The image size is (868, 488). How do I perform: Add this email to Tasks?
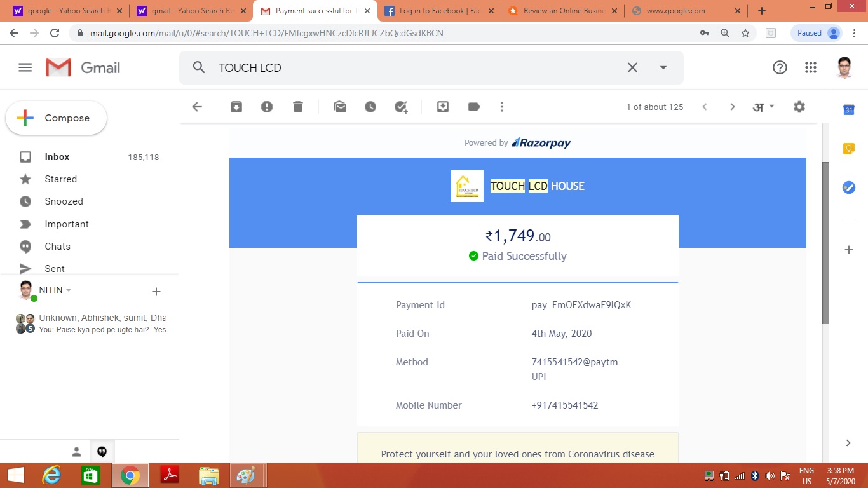click(x=401, y=107)
